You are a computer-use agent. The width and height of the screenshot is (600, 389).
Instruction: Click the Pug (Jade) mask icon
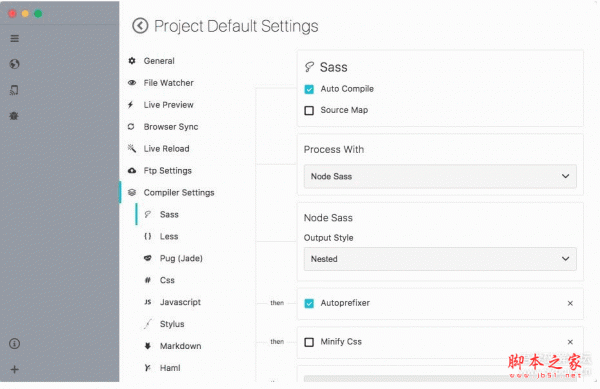(x=148, y=258)
